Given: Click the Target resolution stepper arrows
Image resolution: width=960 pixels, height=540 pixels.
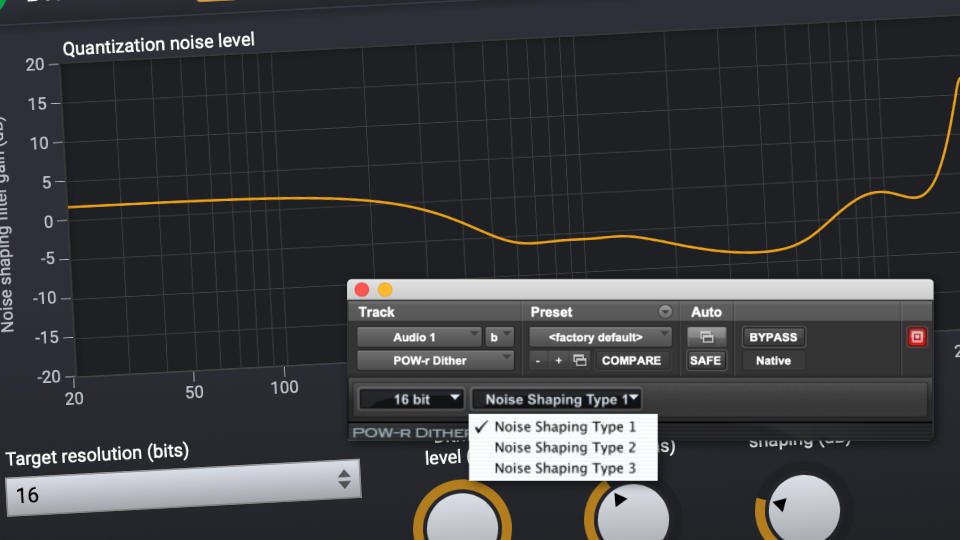Looking at the screenshot, I should 344,479.
